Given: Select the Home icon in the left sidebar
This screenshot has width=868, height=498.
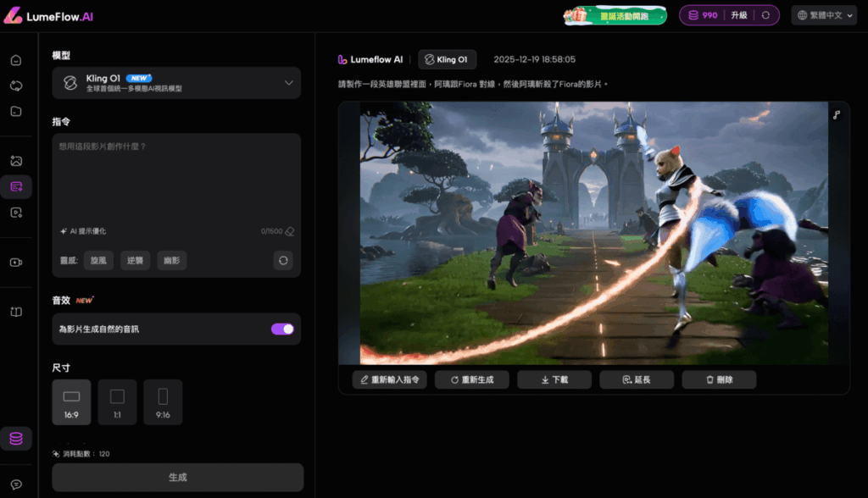Looking at the screenshot, I should (17, 60).
